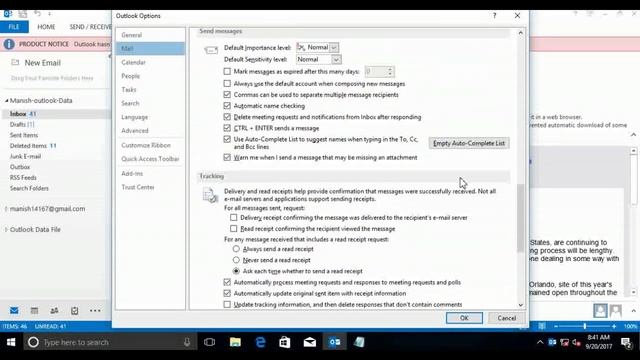640x360 pixels.
Task: Click the Options dialog scroll up arrow
Action: pyautogui.click(x=520, y=33)
